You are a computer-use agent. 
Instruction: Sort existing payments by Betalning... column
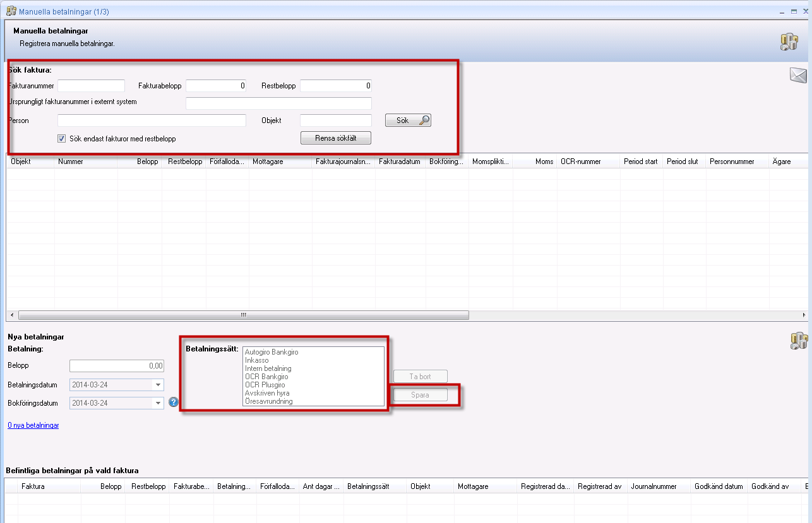pyautogui.click(x=235, y=486)
